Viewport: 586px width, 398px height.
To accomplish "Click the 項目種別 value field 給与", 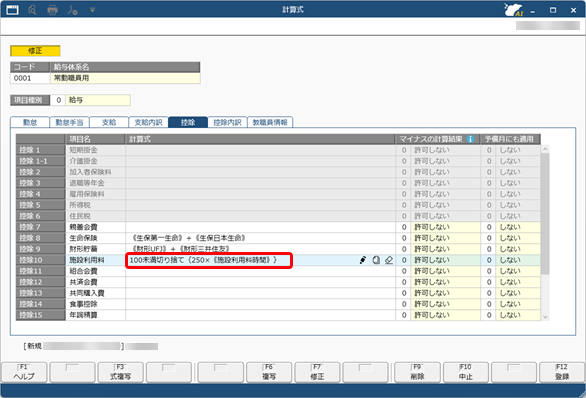I will click(98, 100).
